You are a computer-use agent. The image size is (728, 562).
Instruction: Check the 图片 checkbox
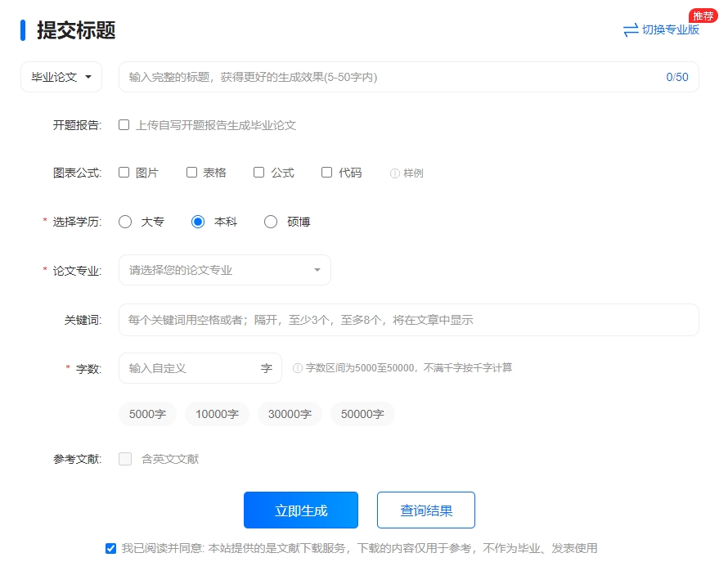pos(124,173)
